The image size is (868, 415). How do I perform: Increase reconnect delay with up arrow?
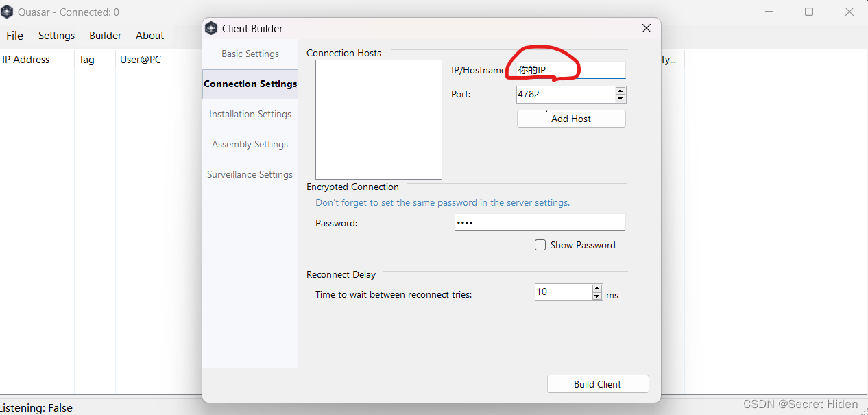[x=596, y=288]
